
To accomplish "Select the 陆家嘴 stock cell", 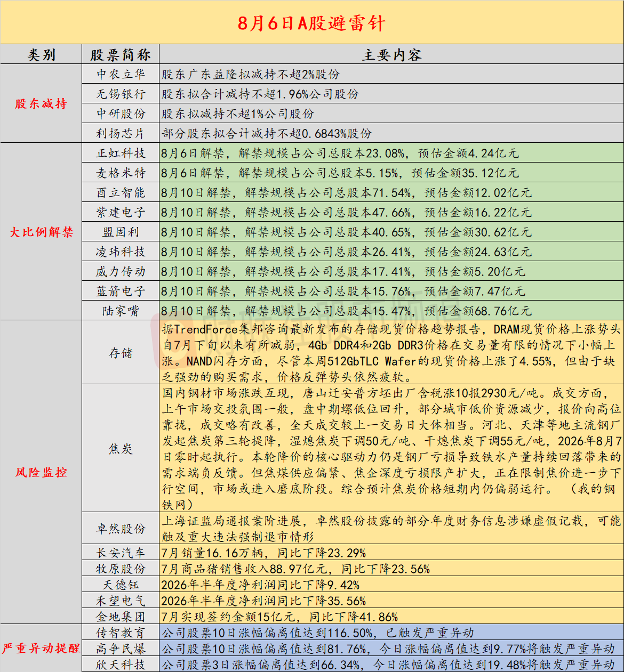I will point(121,311).
